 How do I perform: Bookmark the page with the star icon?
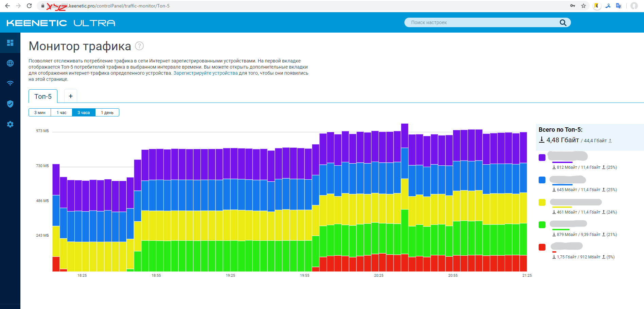click(x=584, y=6)
